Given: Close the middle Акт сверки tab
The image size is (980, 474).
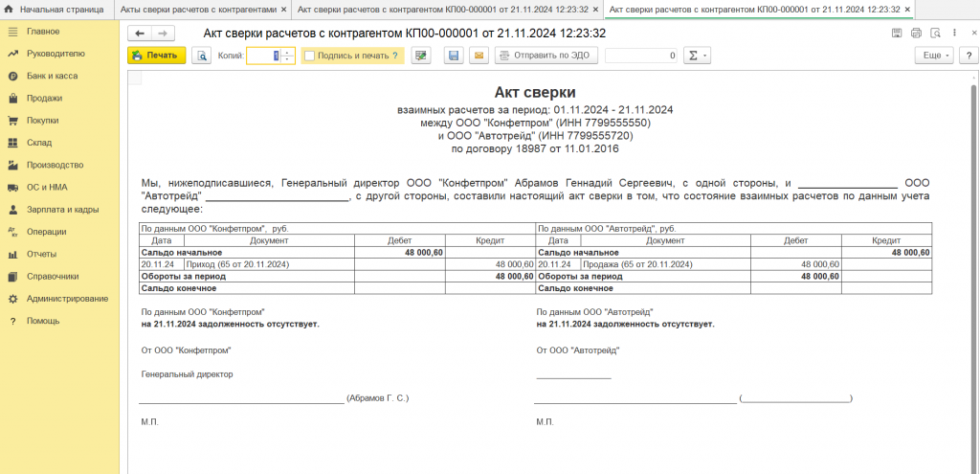Looking at the screenshot, I should coord(595,10).
